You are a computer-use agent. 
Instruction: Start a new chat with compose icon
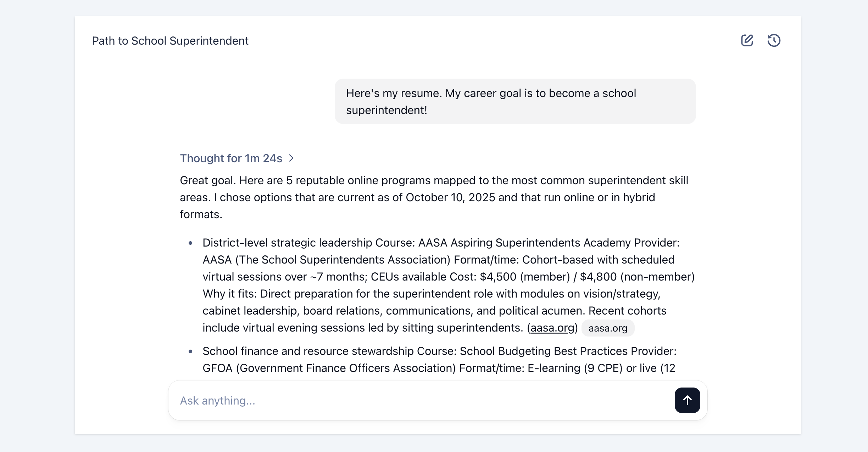pos(747,40)
